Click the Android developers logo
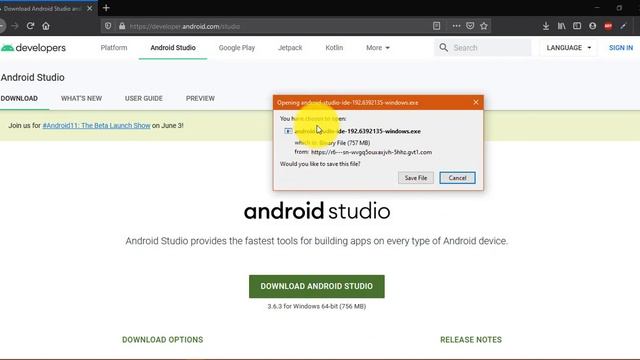This screenshot has height=360, width=640. point(33,48)
